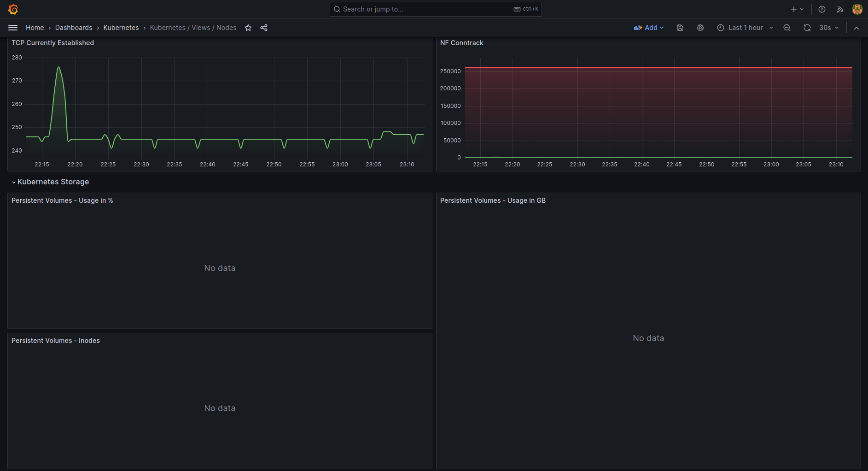Change the 30s auto-refresh interval

pos(827,28)
